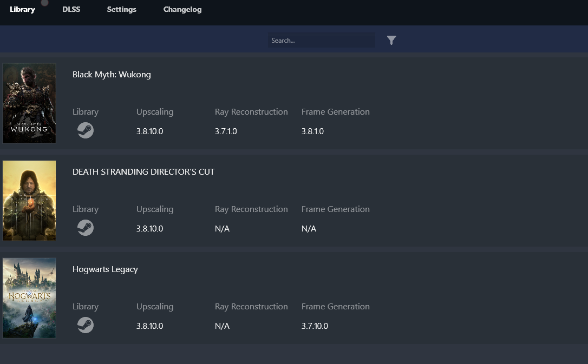Select Hogwarts Legacy cover art thumbnail

(x=29, y=297)
